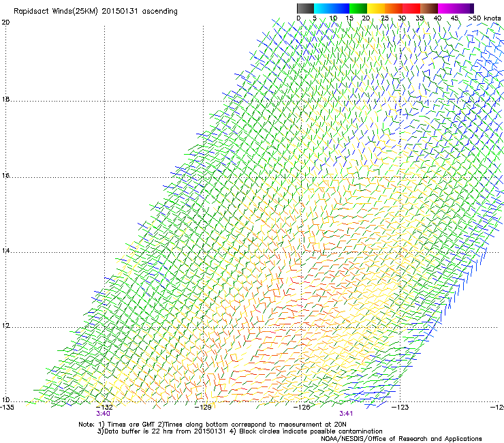Click the longitude axis label '-132'

pos(104,408)
